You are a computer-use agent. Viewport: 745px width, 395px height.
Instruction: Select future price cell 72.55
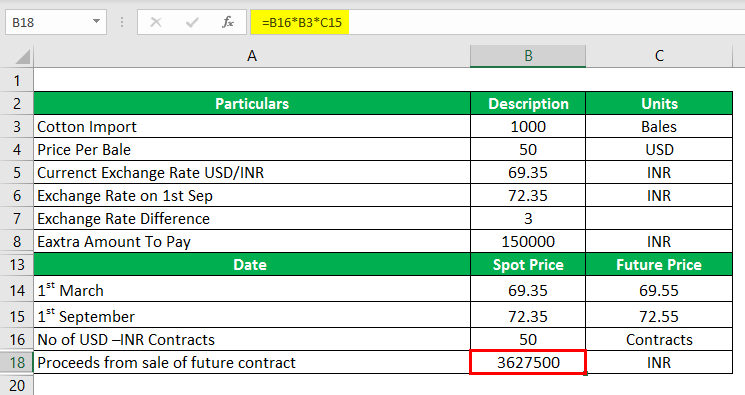659,315
